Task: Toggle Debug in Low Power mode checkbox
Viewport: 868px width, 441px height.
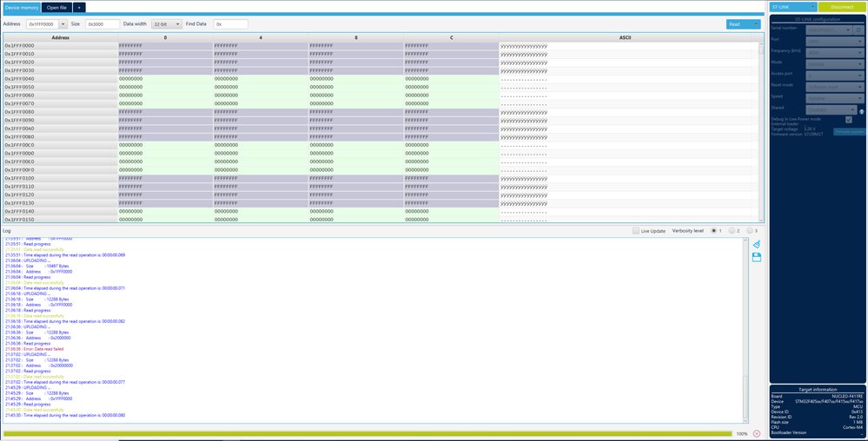Action: (x=849, y=120)
